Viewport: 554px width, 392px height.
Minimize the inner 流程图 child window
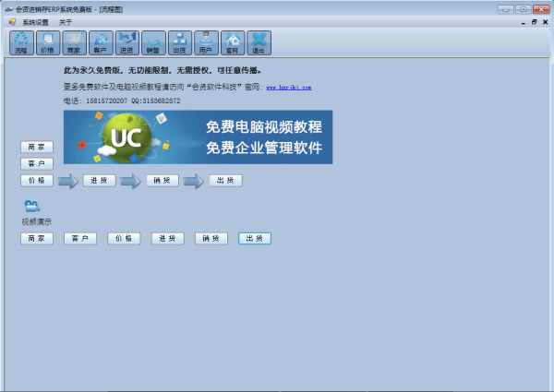coord(523,22)
